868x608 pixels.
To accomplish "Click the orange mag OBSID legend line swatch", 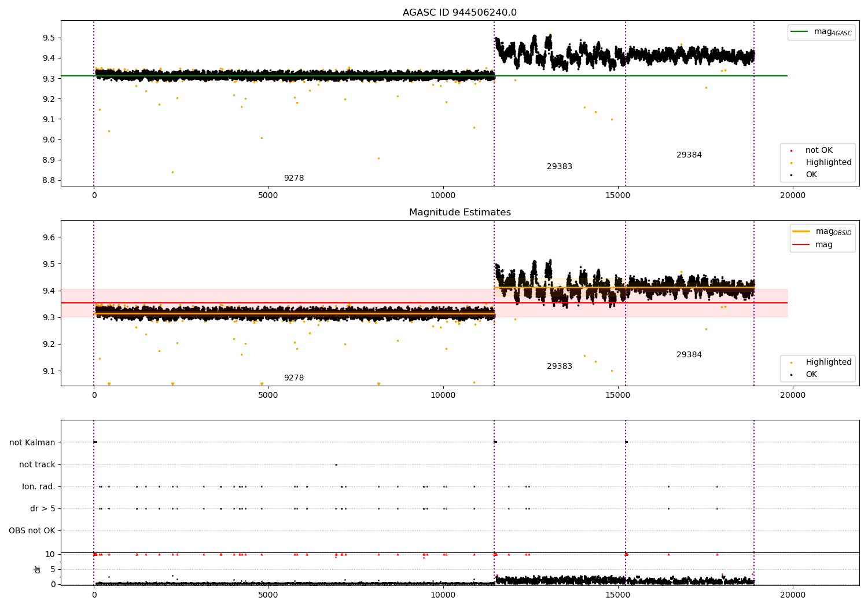I will [801, 231].
